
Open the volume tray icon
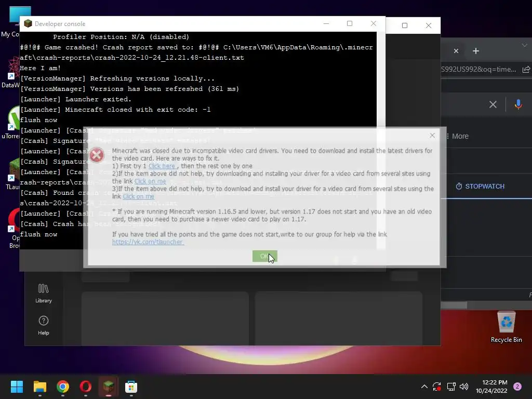(464, 387)
